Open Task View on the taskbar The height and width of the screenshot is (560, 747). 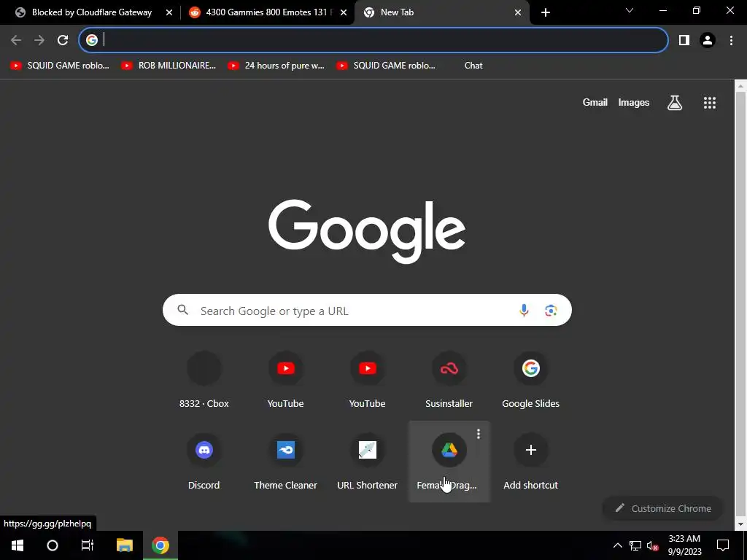[x=88, y=545]
